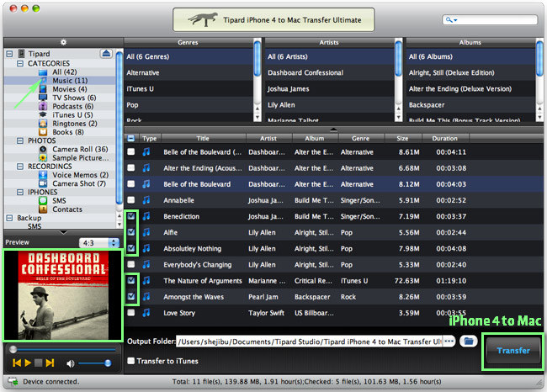Sort the list by Artist column header
547x392 pixels.
point(268,139)
